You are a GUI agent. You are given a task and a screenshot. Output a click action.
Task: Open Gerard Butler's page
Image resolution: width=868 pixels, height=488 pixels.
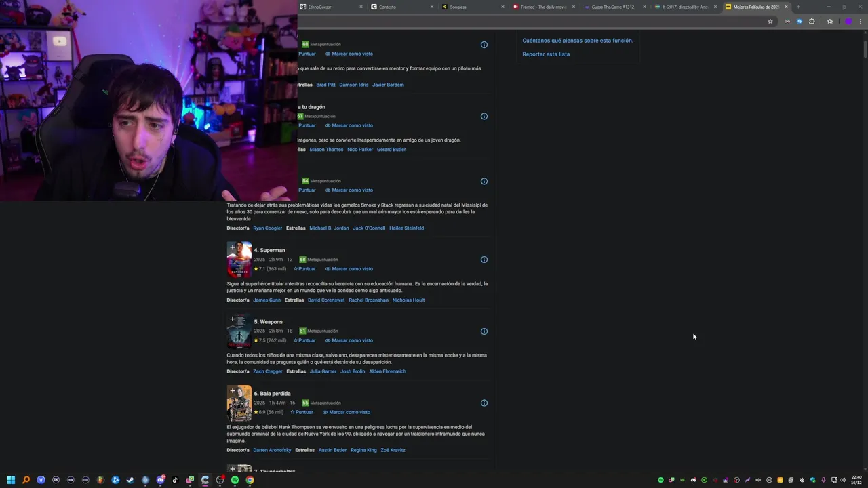point(391,150)
